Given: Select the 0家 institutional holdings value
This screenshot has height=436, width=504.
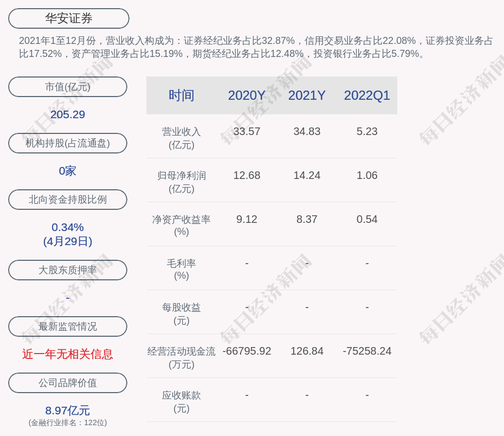Looking at the screenshot, I should tap(68, 171).
